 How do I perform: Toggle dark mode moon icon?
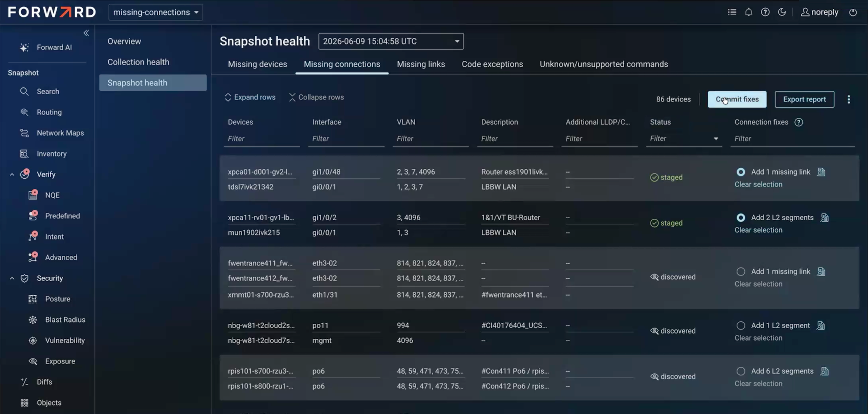click(782, 12)
